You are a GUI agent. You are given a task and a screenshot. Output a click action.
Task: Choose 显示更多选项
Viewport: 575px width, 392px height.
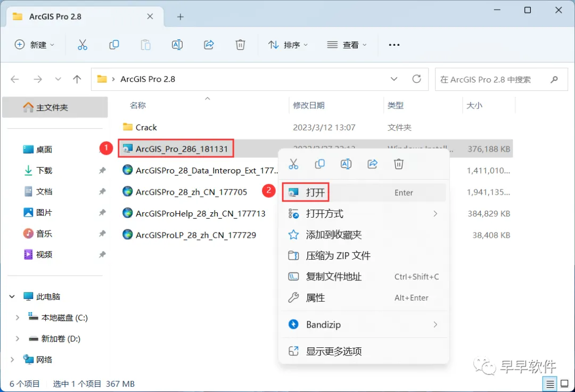364,352
